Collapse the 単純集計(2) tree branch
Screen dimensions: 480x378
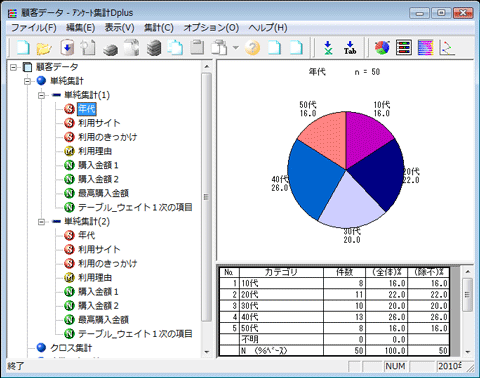pyautogui.click(x=41, y=222)
